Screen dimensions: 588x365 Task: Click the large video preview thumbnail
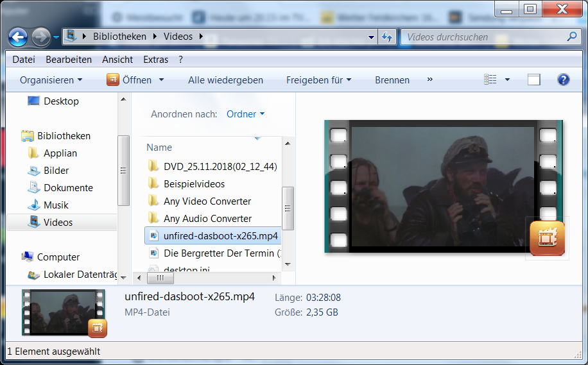coord(444,186)
